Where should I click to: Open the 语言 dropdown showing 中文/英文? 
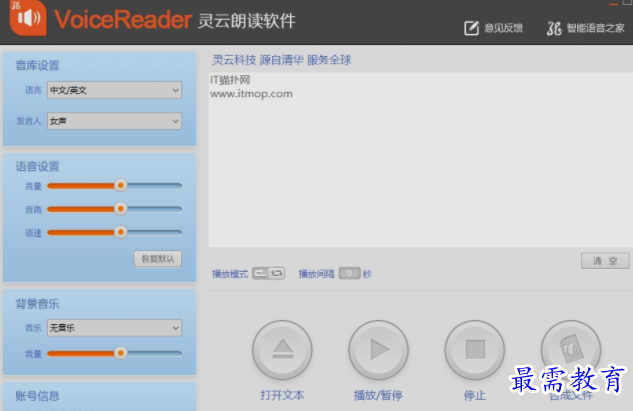click(x=114, y=90)
